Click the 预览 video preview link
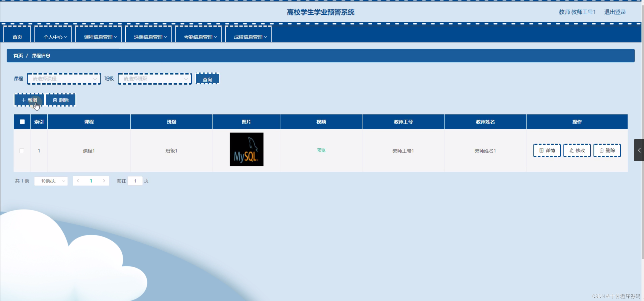The image size is (644, 301). 321,150
